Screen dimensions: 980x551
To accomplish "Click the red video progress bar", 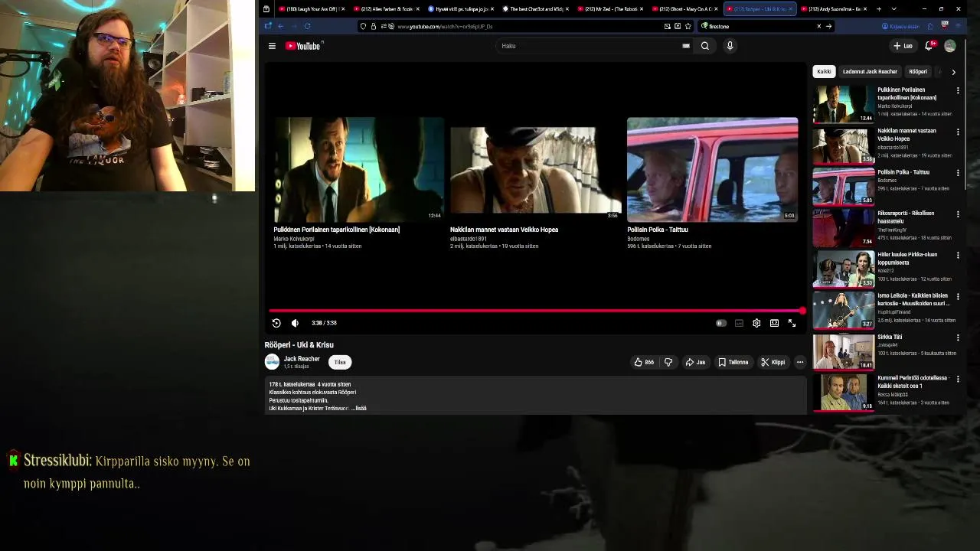I will click(536, 311).
